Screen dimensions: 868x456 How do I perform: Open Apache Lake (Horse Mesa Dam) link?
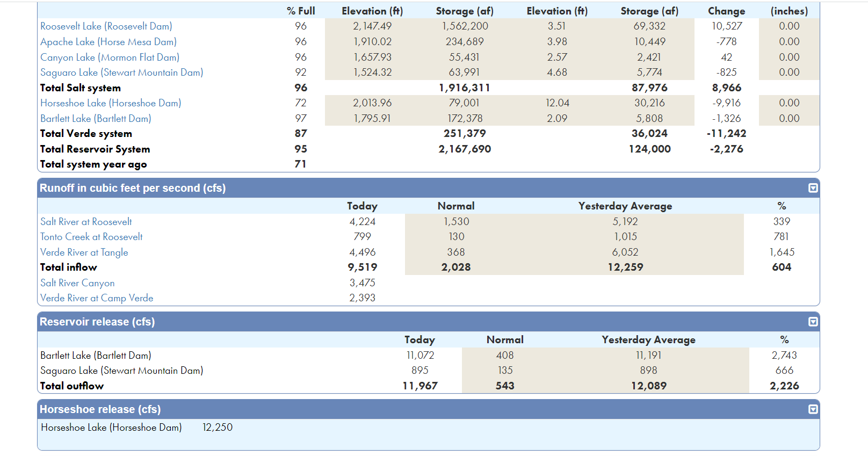(x=108, y=42)
